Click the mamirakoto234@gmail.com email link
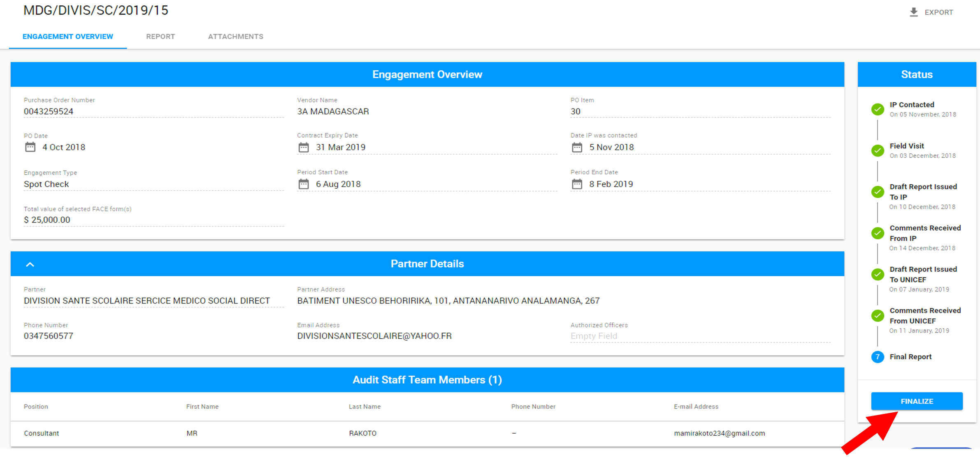The width and height of the screenshot is (980, 460). coord(719,433)
